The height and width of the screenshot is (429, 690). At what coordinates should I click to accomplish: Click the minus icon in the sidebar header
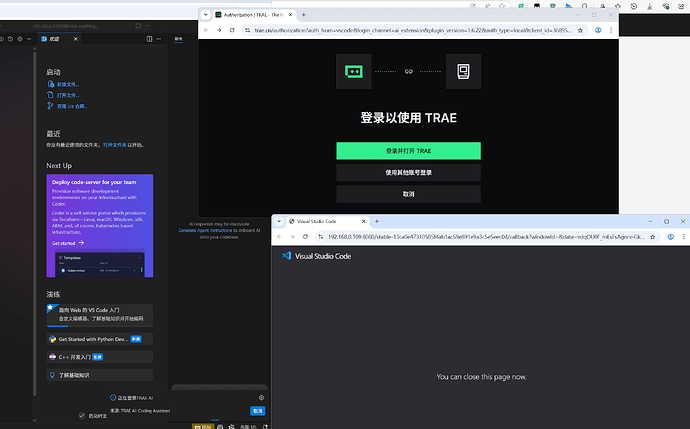pos(29,39)
